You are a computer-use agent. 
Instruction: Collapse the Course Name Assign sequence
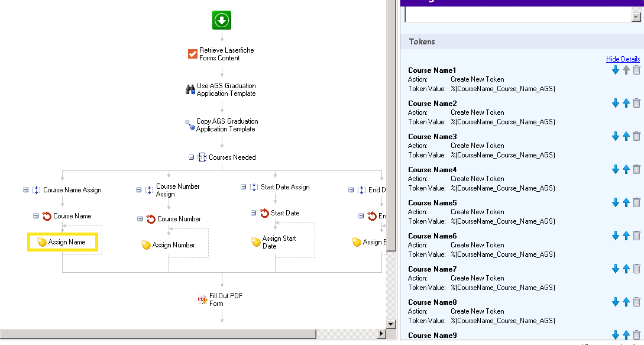(x=25, y=190)
